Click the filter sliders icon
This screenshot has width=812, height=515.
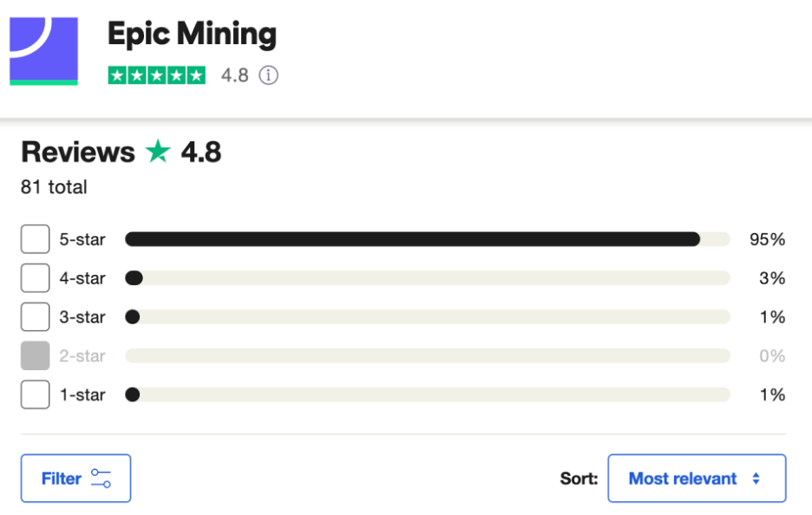coord(101,479)
